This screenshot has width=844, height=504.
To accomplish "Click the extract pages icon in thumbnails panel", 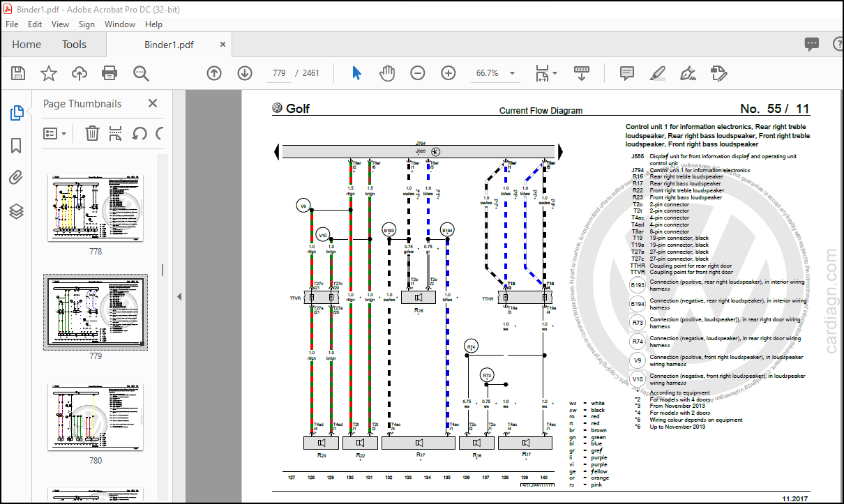I will [x=116, y=133].
